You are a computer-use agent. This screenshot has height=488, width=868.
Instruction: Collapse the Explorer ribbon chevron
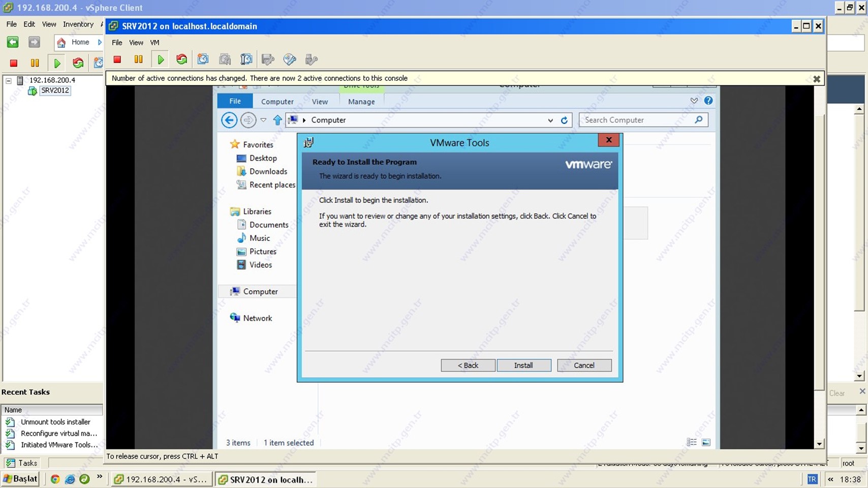click(694, 101)
